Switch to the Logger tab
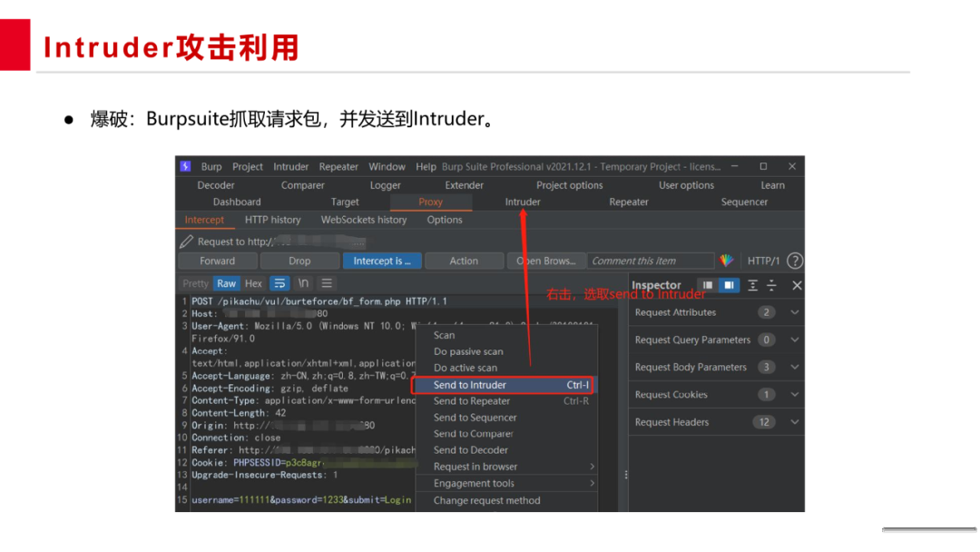980x552 pixels. coord(385,185)
